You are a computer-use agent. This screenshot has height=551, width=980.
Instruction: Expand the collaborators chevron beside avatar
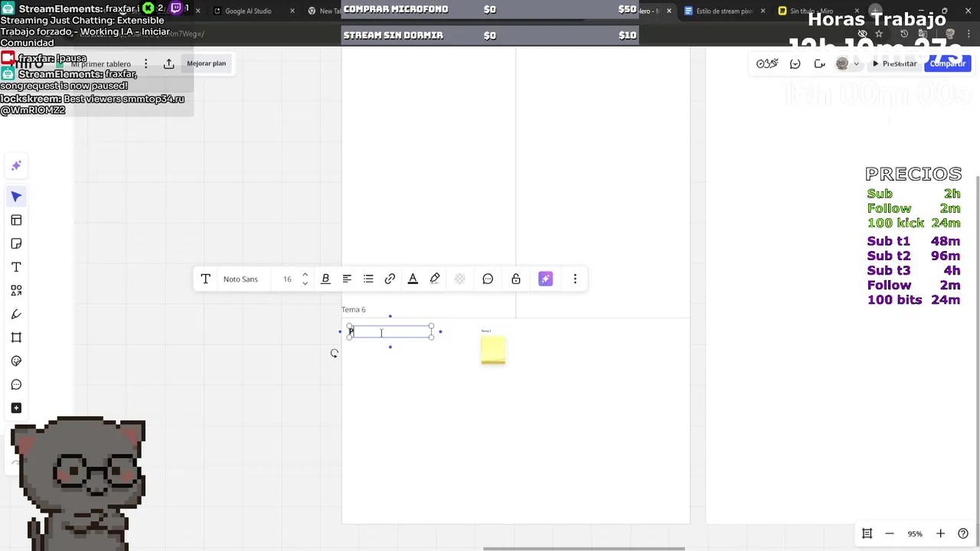click(855, 64)
